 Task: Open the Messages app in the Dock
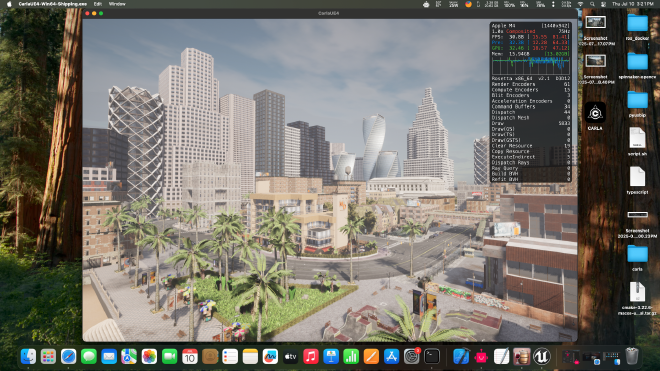[89, 357]
